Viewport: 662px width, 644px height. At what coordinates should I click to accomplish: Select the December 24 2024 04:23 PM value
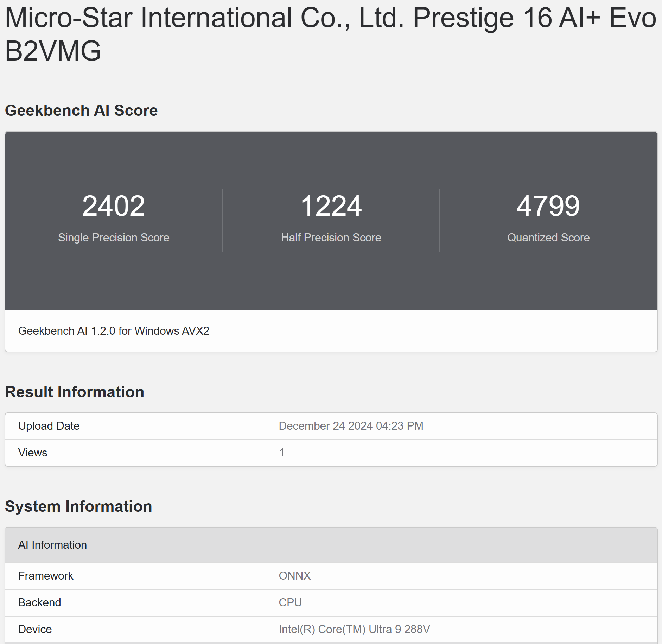coord(351,426)
